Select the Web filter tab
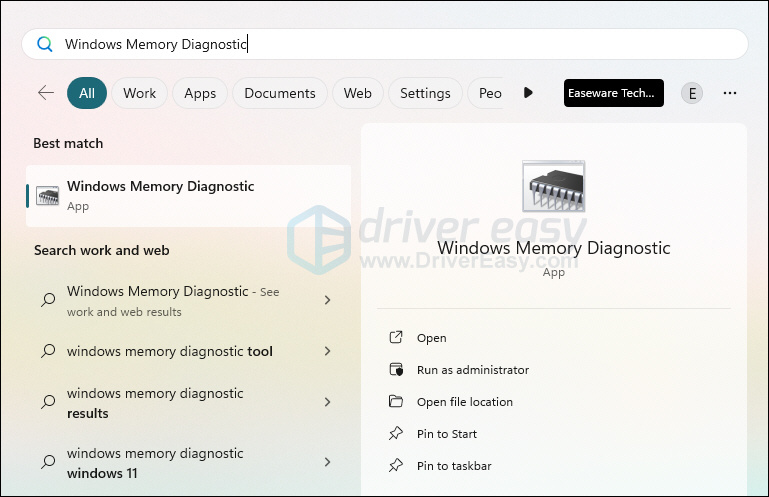 (x=357, y=93)
